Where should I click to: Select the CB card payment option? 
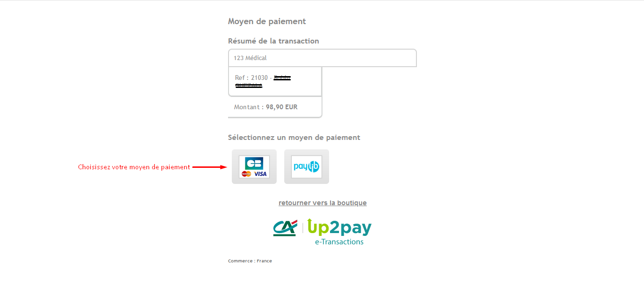pos(254,167)
